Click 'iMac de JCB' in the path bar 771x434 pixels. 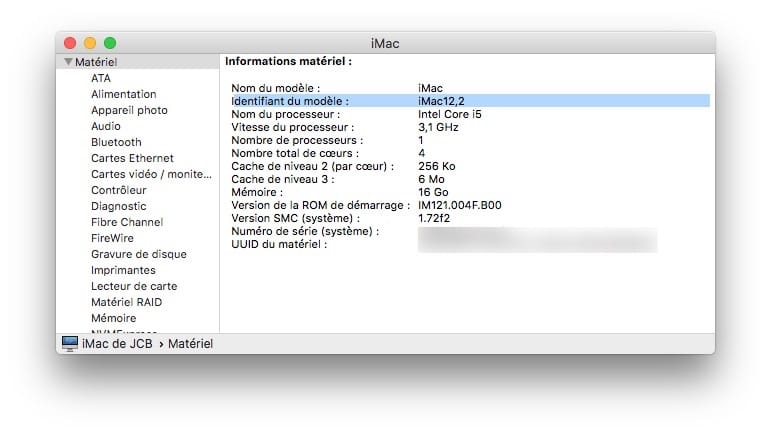tap(117, 344)
